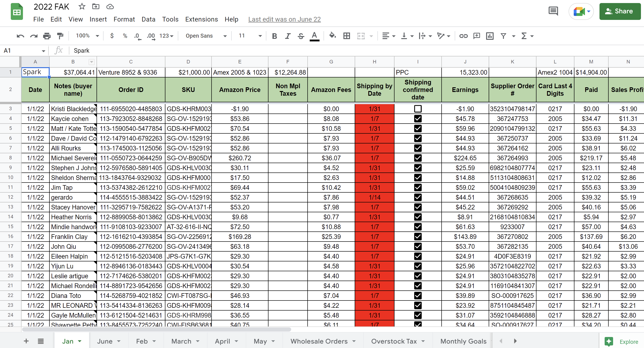This screenshot has height=348, width=644.
Task: Format as percent
Action: 125,36
